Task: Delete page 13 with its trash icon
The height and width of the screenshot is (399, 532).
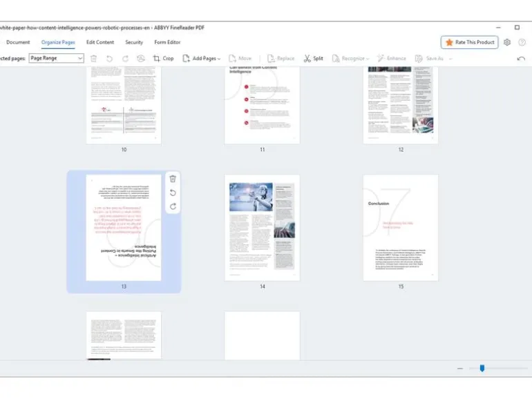Action: tap(173, 179)
